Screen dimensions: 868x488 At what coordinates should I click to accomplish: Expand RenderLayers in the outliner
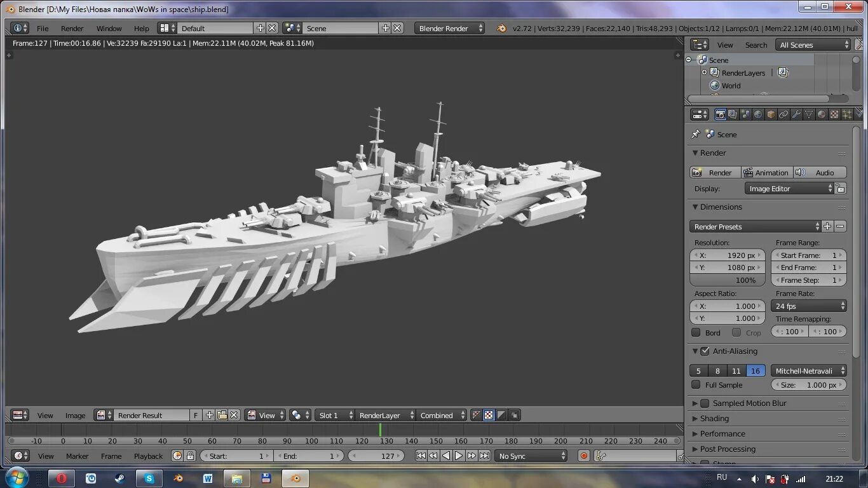[x=704, y=72]
